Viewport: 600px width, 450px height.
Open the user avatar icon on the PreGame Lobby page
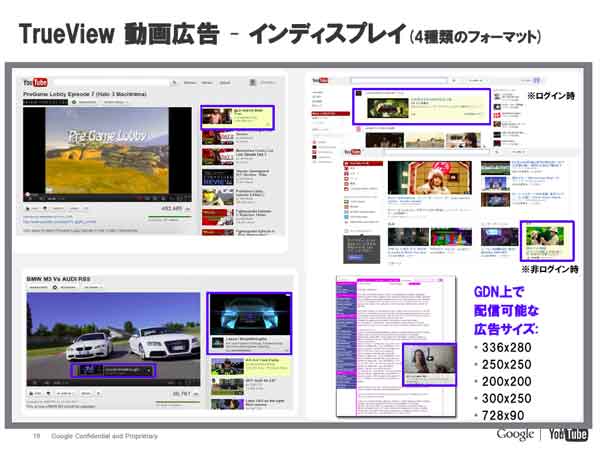(x=253, y=82)
